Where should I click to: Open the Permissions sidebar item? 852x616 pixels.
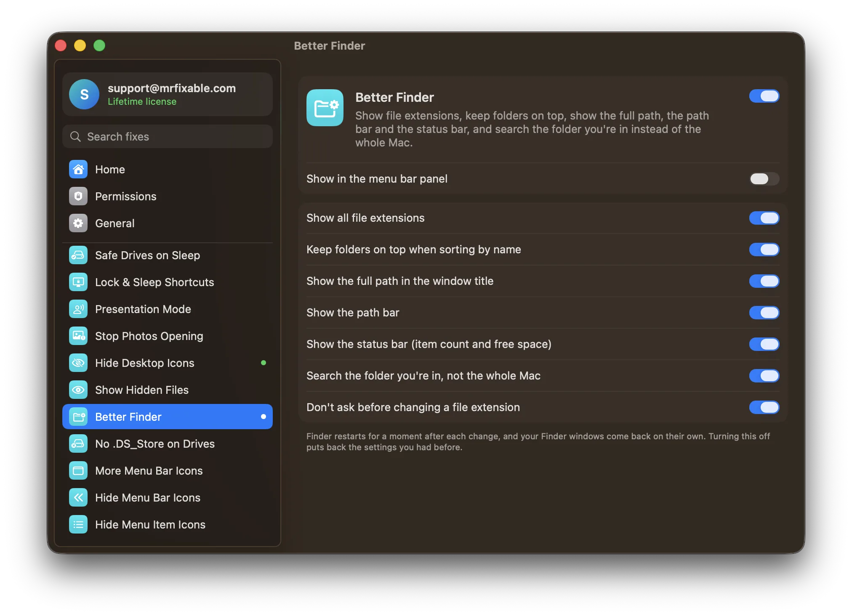[168, 196]
